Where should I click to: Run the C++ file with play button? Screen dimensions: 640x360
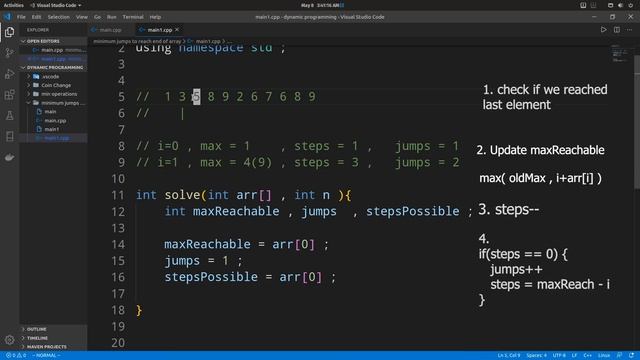click(x=603, y=30)
